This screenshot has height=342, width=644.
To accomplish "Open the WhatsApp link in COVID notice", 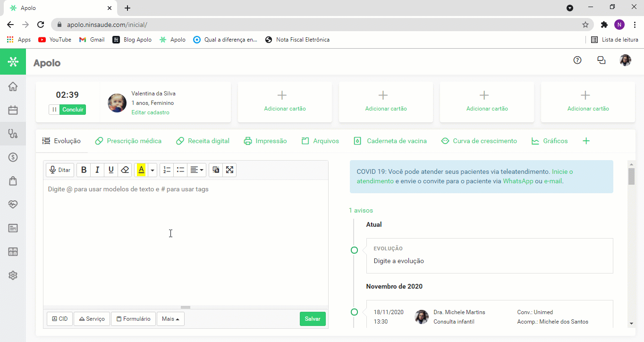I will [x=518, y=181].
